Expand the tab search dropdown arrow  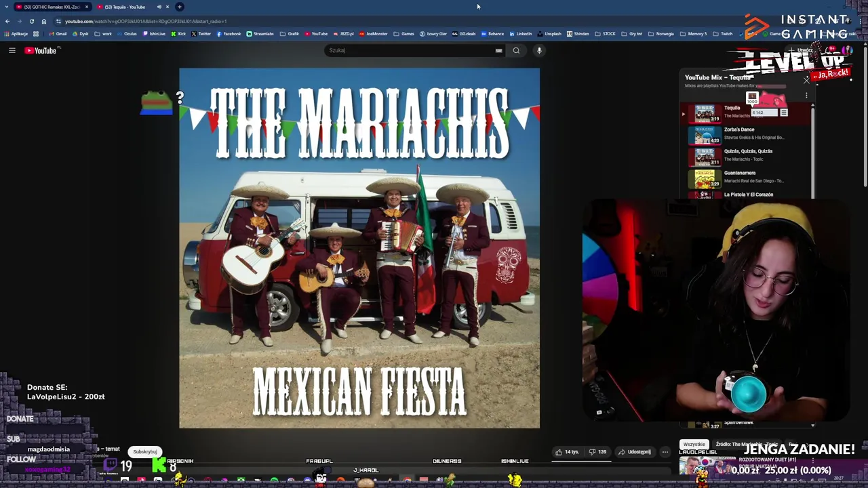coord(6,7)
